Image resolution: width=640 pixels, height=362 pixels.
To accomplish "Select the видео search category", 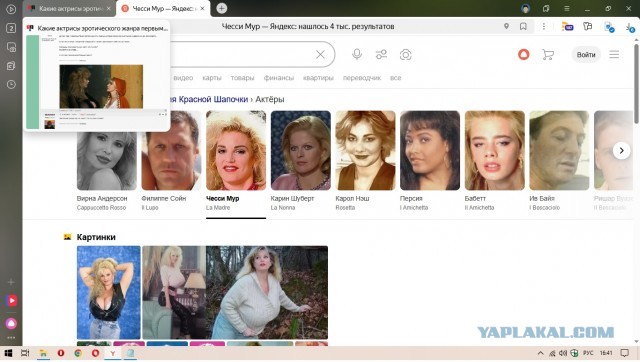I will (183, 78).
